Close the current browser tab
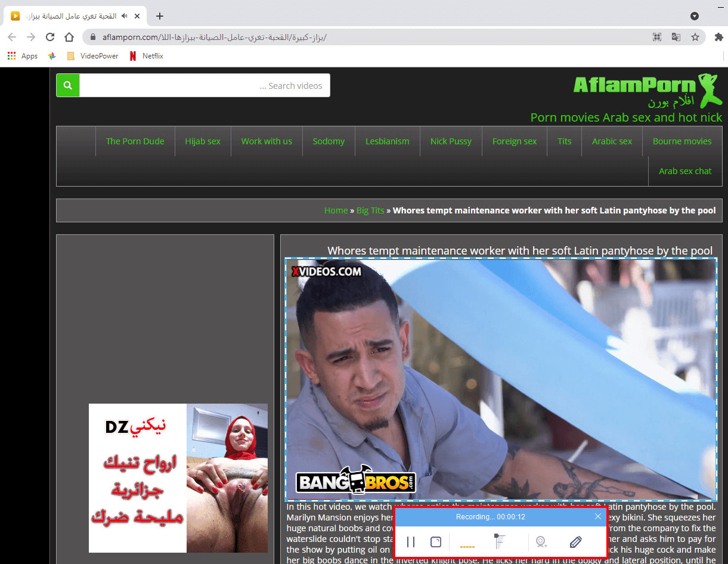This screenshot has width=728, height=564. (x=137, y=16)
